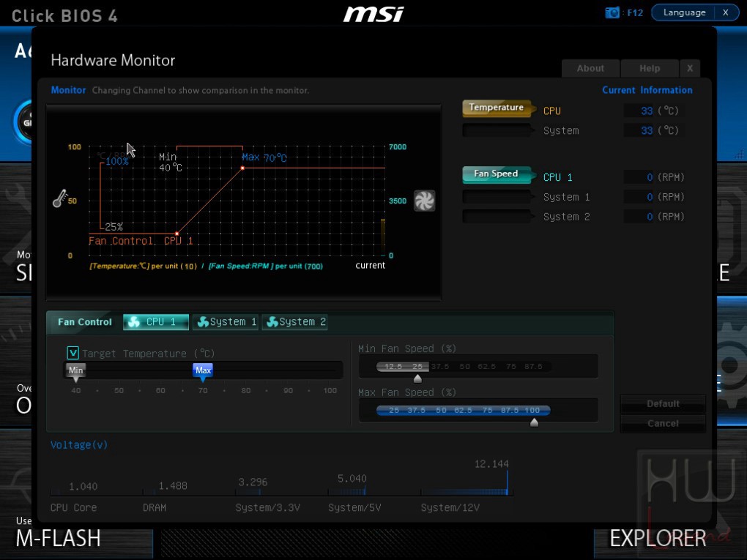747x560 pixels.
Task: Click the Max 70°C point on the fan curve
Action: [242, 168]
